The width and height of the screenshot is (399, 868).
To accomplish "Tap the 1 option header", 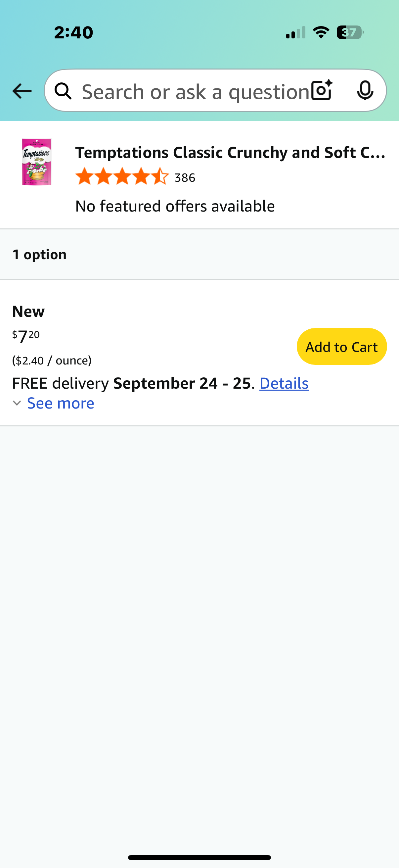I will (x=39, y=254).
